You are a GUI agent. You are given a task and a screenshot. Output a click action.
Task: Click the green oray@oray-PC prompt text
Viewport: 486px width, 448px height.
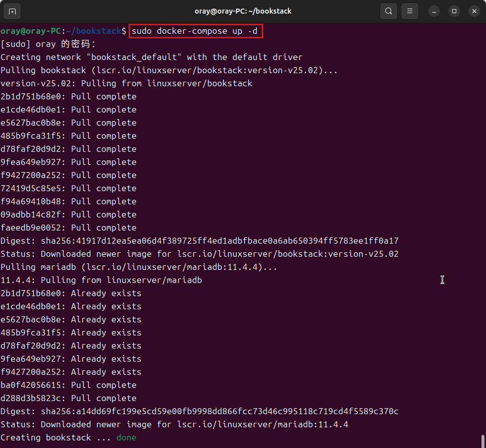(x=30, y=31)
